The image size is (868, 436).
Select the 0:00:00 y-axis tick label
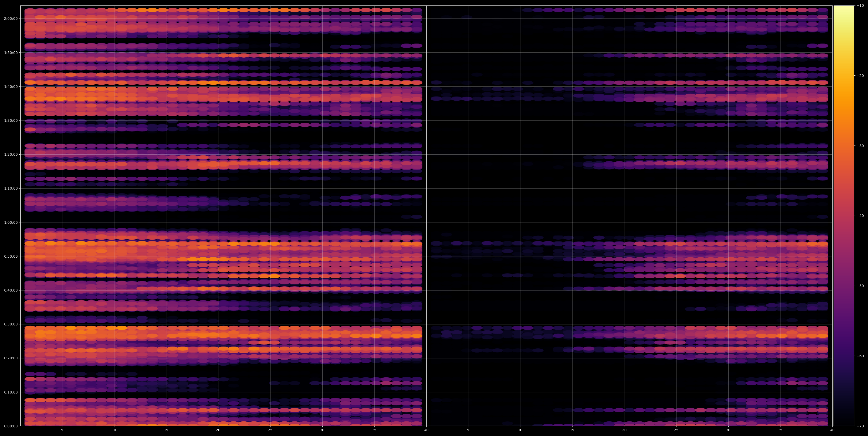pyautogui.click(x=11, y=426)
